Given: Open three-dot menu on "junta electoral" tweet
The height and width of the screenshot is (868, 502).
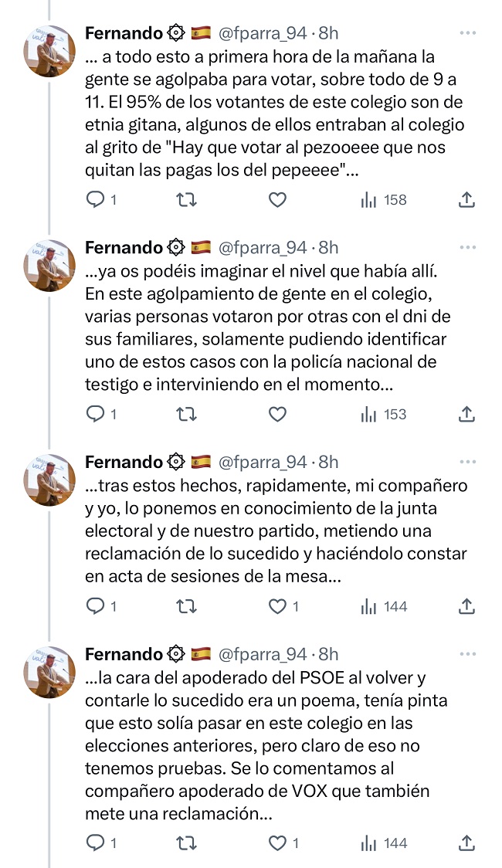Looking at the screenshot, I should [468, 462].
